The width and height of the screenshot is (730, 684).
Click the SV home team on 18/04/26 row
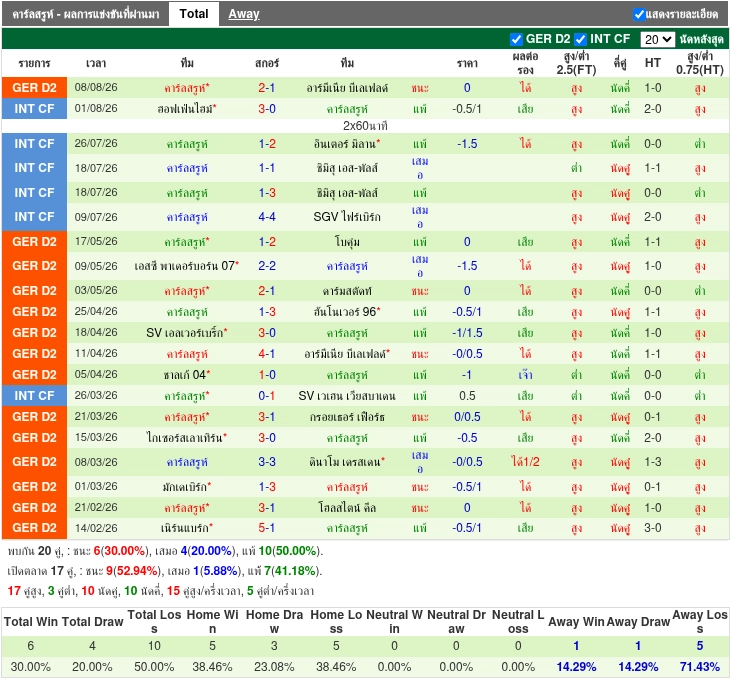186,332
